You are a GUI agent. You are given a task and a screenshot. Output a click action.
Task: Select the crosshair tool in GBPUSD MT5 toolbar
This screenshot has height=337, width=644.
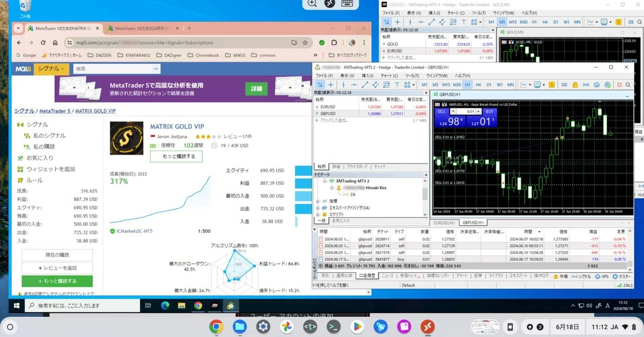(x=331, y=85)
